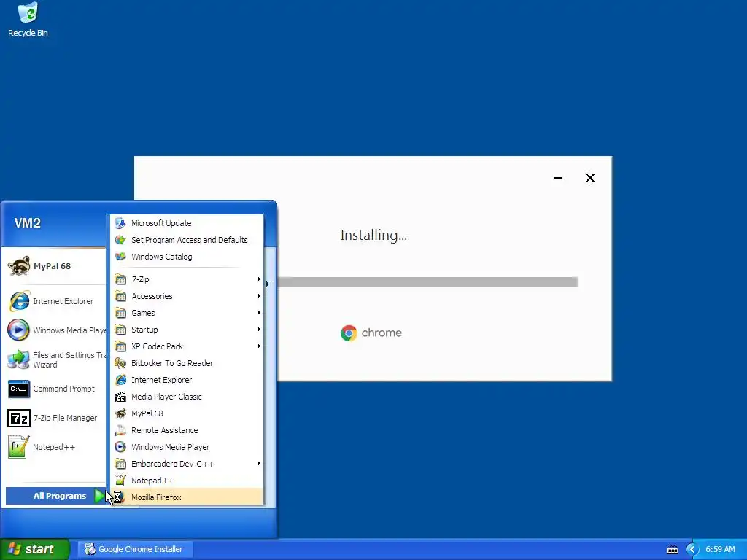Select Remote Assistance entry text
Viewport: 747px width, 560px height.
click(164, 430)
